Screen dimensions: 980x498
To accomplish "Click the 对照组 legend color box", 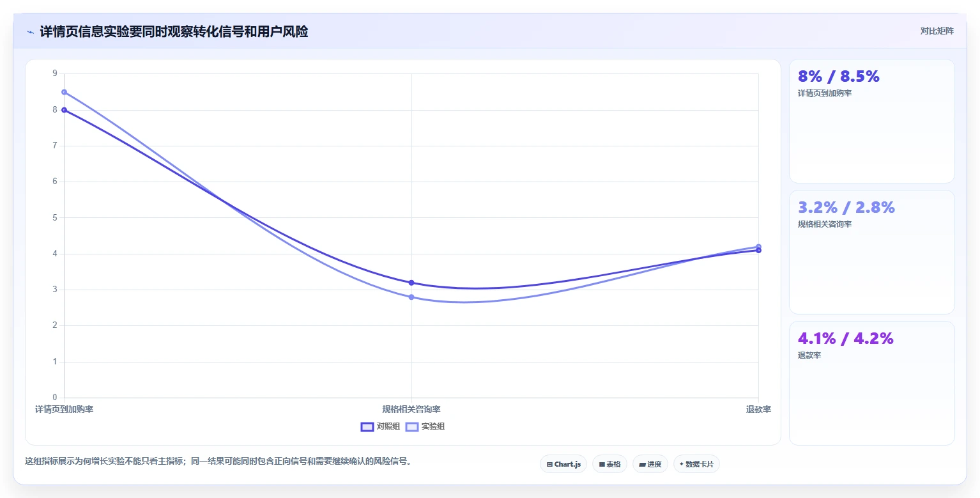I will [367, 427].
